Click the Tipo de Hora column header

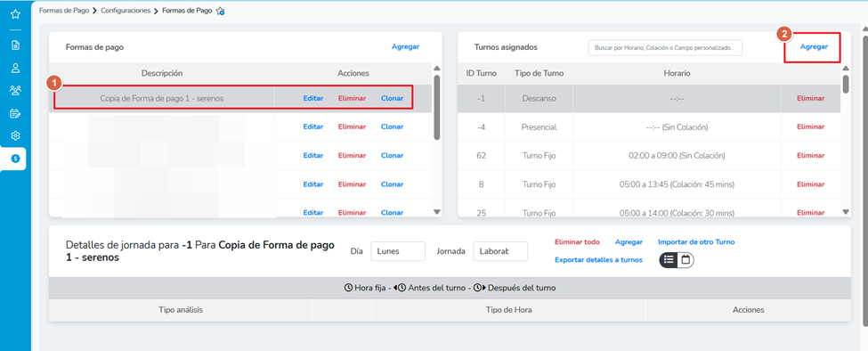pos(508,310)
